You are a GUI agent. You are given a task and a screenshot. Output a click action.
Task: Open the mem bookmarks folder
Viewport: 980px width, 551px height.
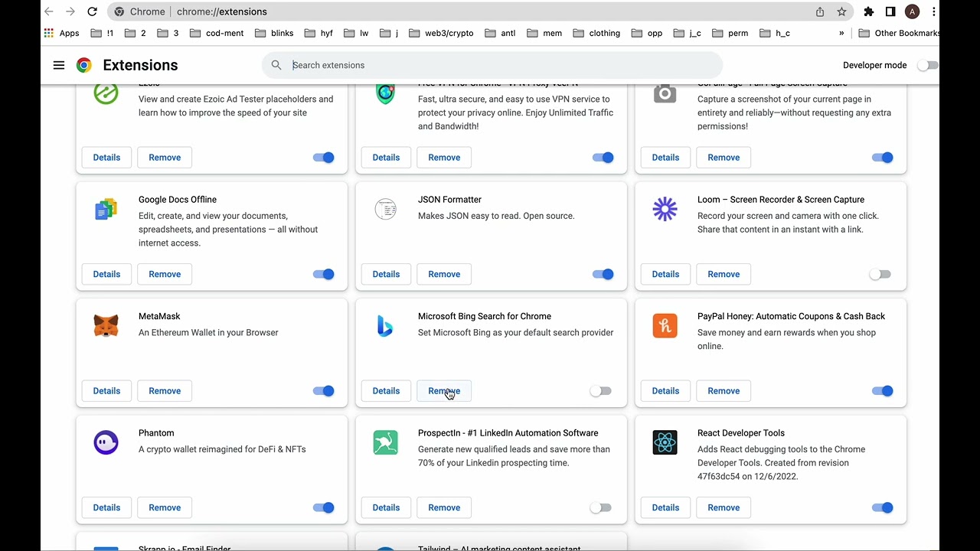pyautogui.click(x=544, y=33)
